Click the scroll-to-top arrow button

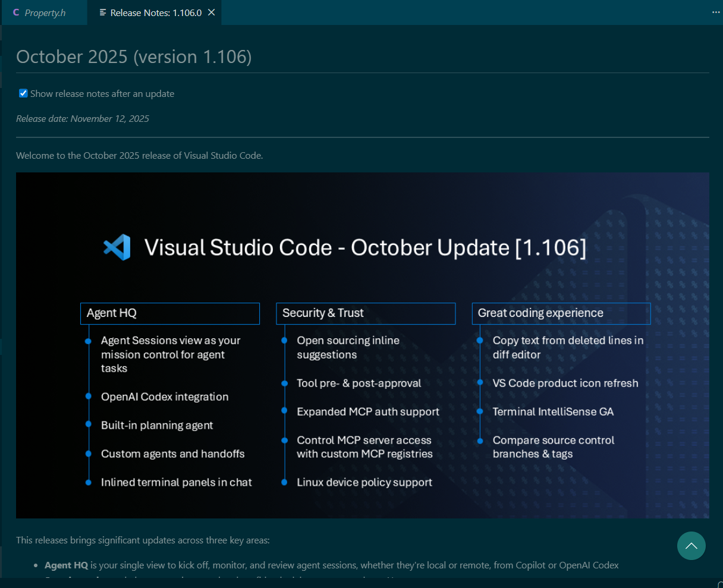(691, 546)
